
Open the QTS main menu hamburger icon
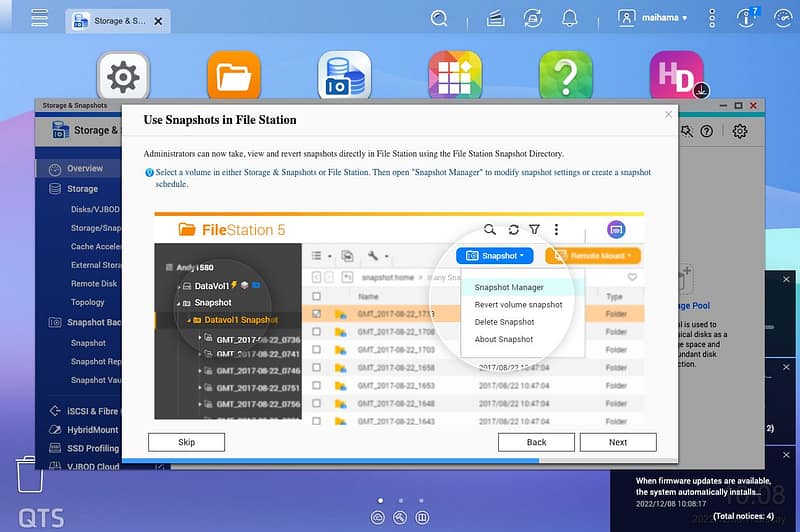coord(39,18)
